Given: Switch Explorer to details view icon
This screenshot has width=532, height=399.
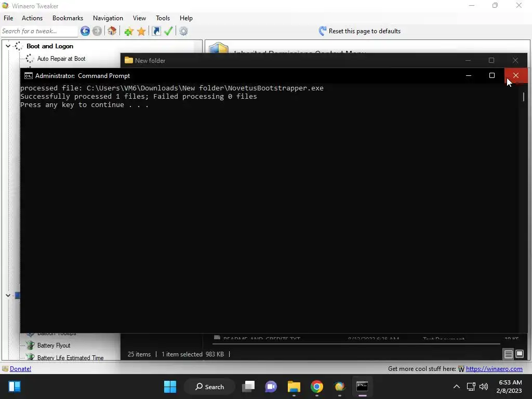Looking at the screenshot, I should [508, 354].
